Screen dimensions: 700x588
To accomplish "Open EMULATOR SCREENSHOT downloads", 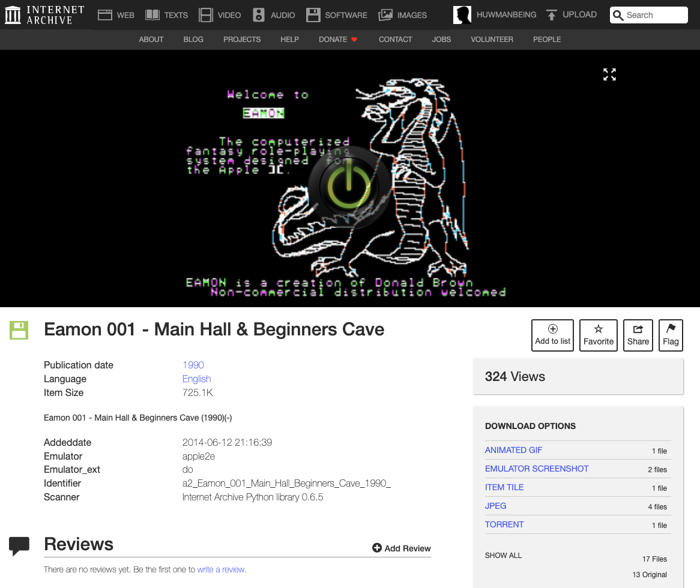I will coord(537,469).
